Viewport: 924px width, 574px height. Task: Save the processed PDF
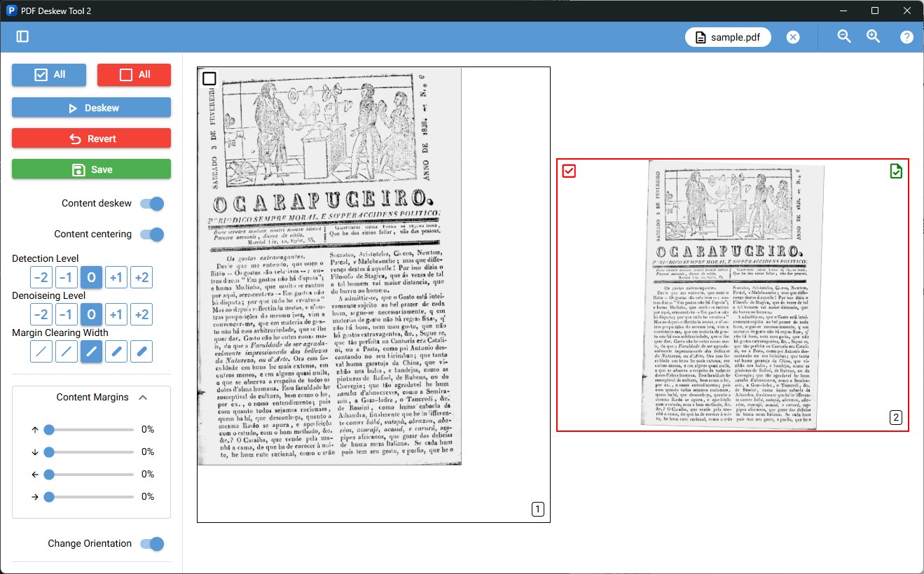[x=91, y=169]
